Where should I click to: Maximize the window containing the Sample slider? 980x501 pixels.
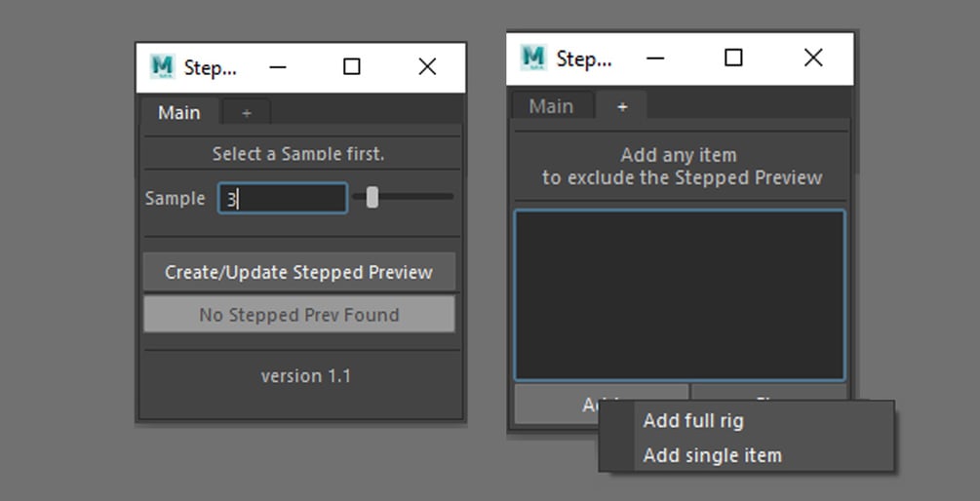[x=351, y=67]
